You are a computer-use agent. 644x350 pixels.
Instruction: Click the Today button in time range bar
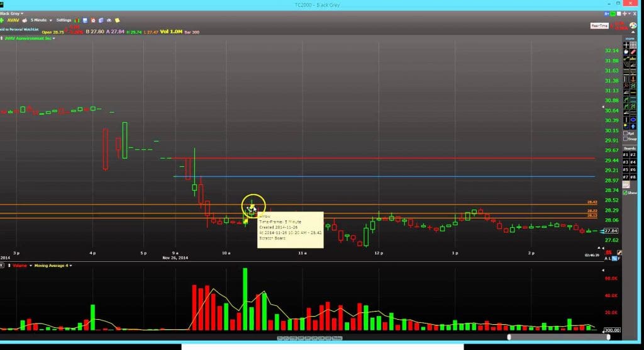pos(337,338)
